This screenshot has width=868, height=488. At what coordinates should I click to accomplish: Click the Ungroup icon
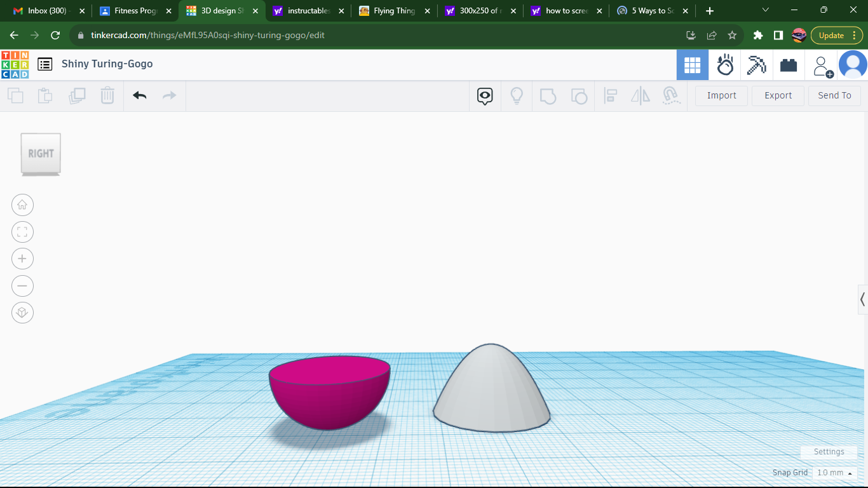579,95
